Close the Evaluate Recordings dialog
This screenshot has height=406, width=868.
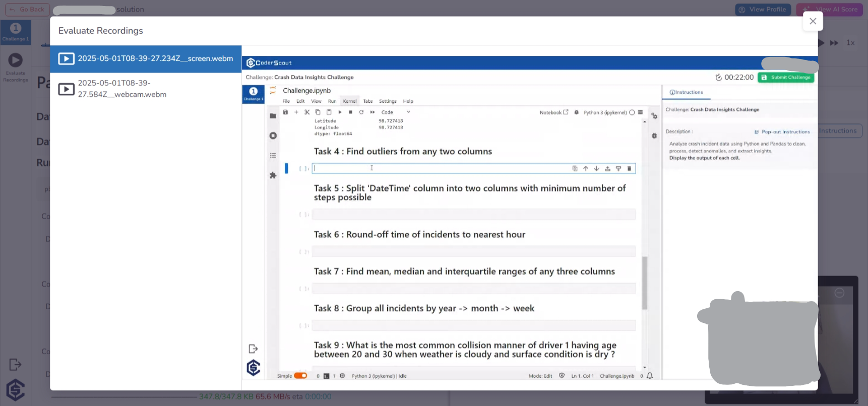point(813,21)
